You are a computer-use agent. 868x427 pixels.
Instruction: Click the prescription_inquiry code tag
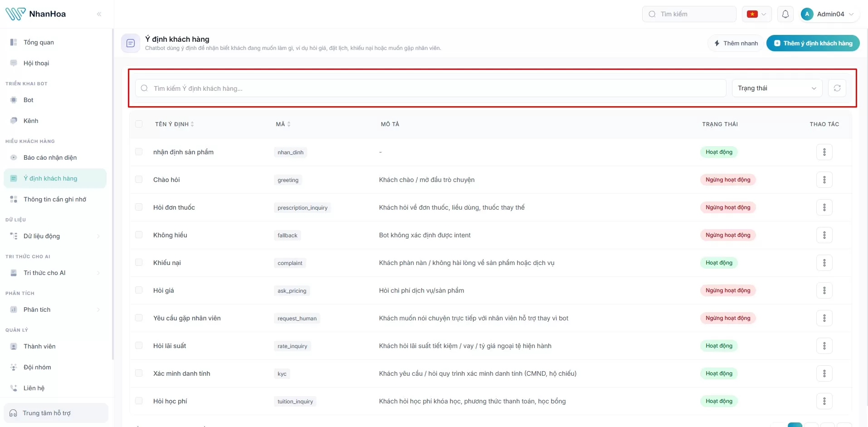pyautogui.click(x=302, y=208)
